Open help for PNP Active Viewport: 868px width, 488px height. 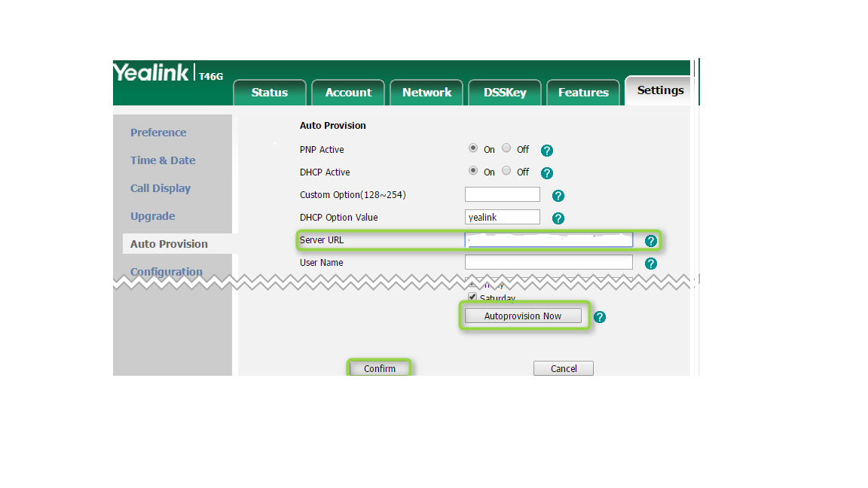546,151
